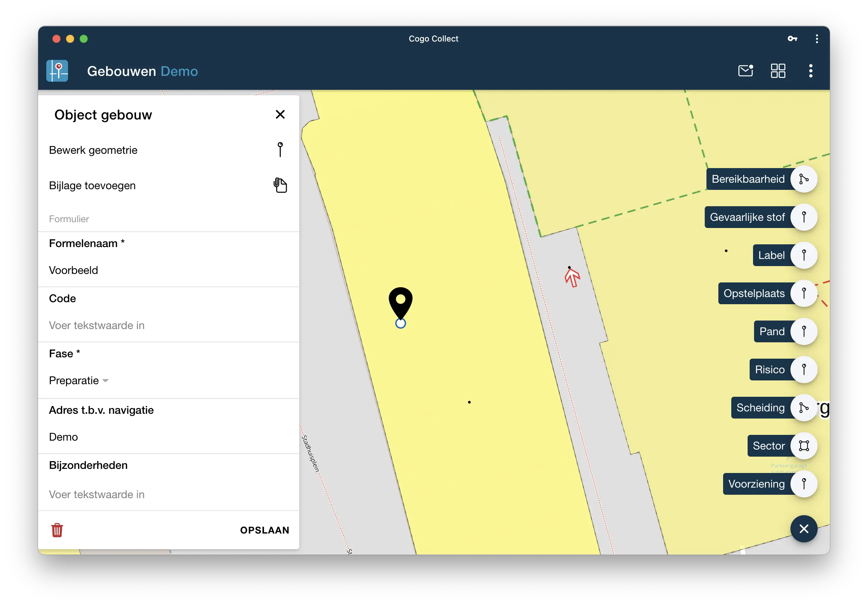Click the black location pin marker
868x605 pixels.
[x=400, y=304]
